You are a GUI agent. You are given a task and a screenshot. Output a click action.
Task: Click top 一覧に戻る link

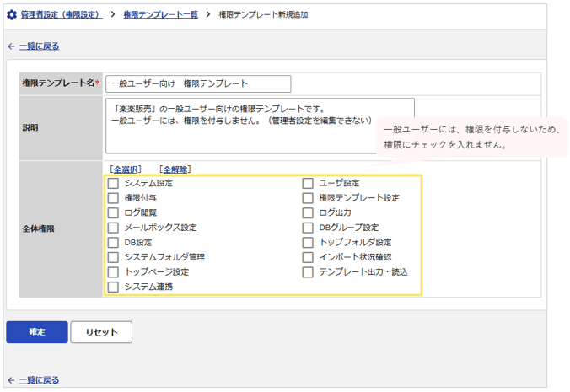click(39, 46)
